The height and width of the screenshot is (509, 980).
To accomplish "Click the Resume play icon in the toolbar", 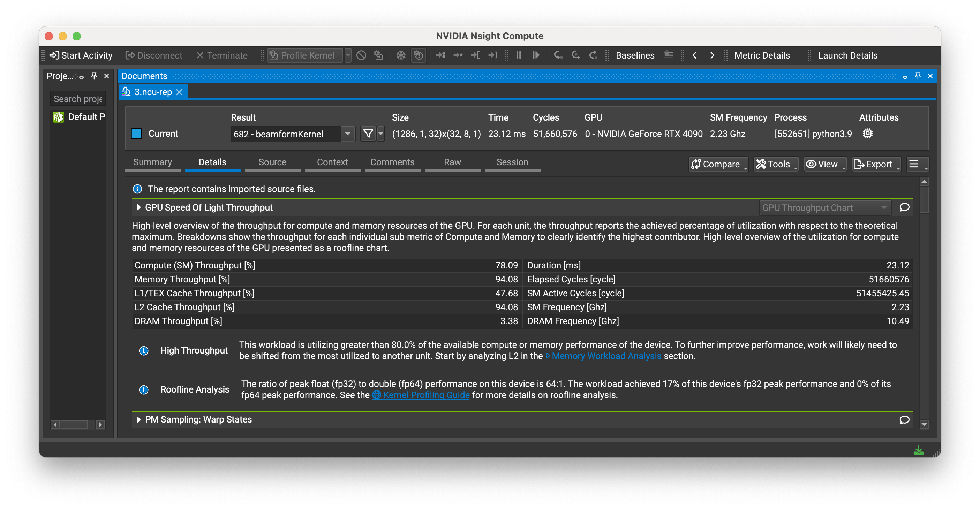I will 536,55.
